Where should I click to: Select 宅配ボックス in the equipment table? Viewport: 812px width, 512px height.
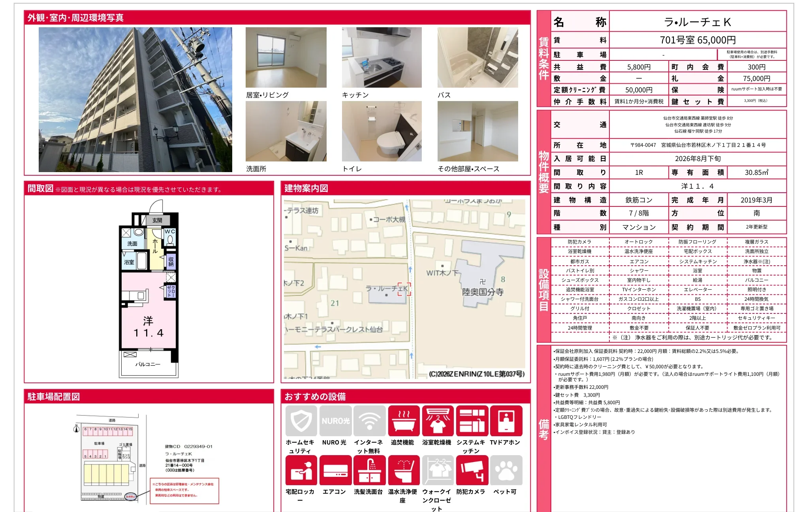coord(698,251)
